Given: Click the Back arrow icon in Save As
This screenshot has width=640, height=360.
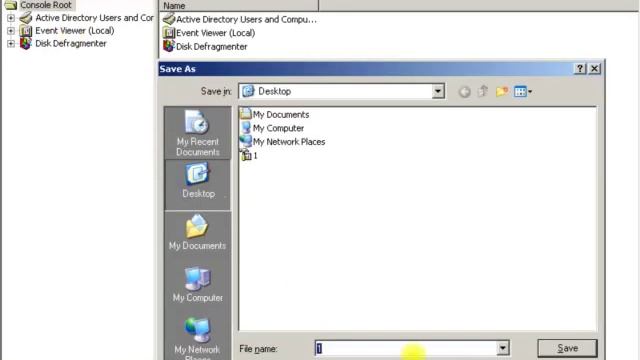Looking at the screenshot, I should click(464, 92).
